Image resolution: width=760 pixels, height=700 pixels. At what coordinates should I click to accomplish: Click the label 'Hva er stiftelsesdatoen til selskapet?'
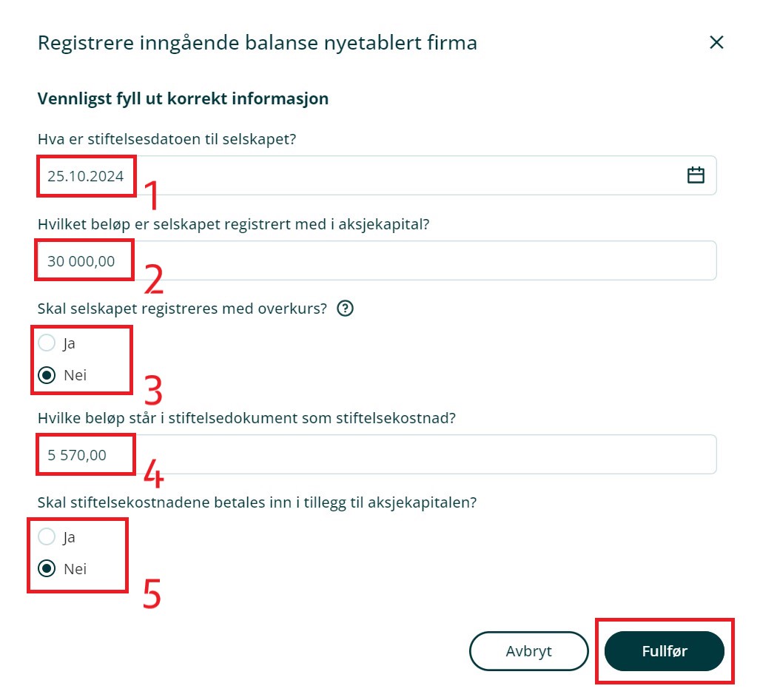click(167, 139)
